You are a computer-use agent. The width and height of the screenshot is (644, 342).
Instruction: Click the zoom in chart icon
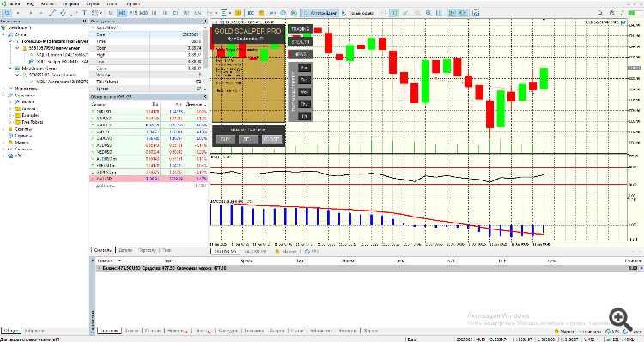pyautogui.click(x=417, y=13)
